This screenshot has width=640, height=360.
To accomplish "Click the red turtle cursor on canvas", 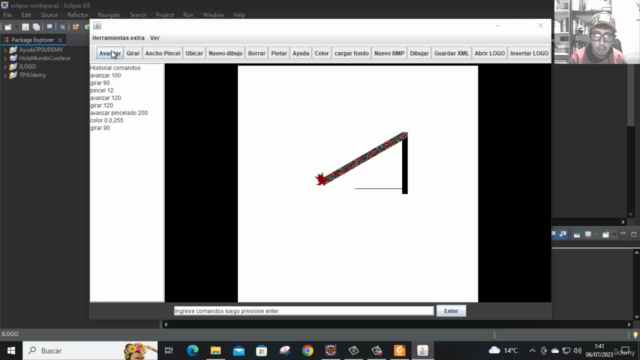I will [321, 179].
